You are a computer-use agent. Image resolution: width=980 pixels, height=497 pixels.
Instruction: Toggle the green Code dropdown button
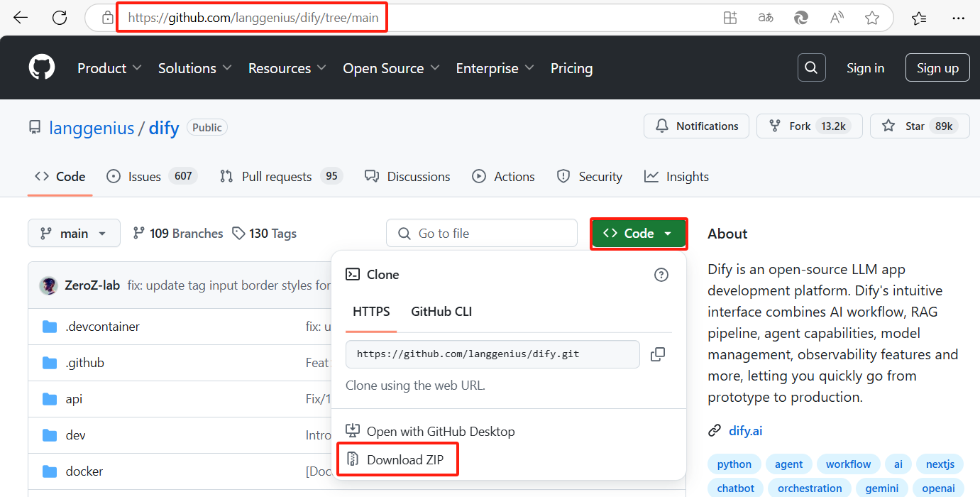(639, 233)
